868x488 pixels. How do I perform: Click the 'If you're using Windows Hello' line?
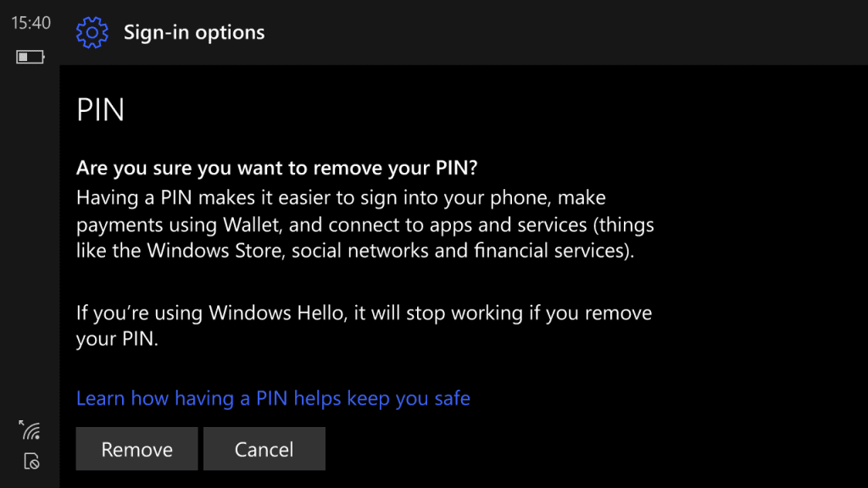pos(364,313)
